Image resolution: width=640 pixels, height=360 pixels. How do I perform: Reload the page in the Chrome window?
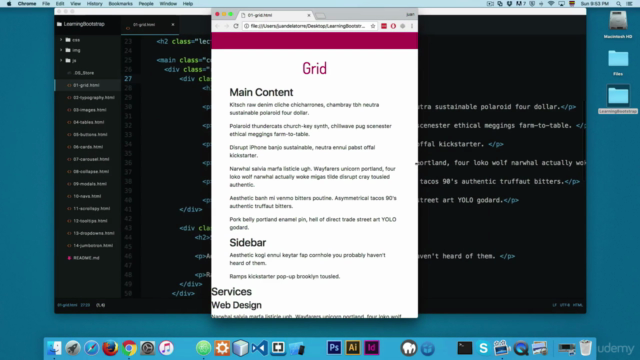236,26
